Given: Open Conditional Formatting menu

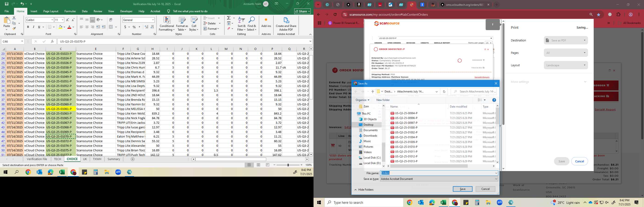Looking at the screenshot, I should (x=167, y=24).
